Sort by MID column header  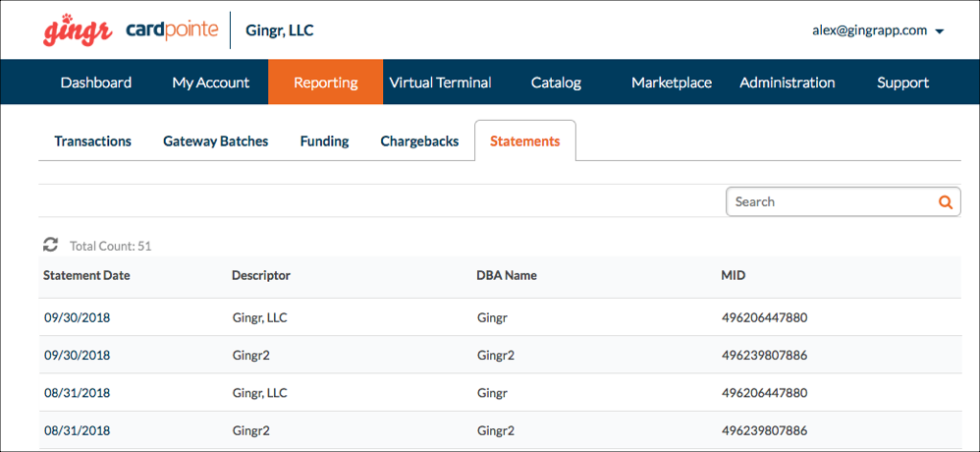tap(734, 275)
